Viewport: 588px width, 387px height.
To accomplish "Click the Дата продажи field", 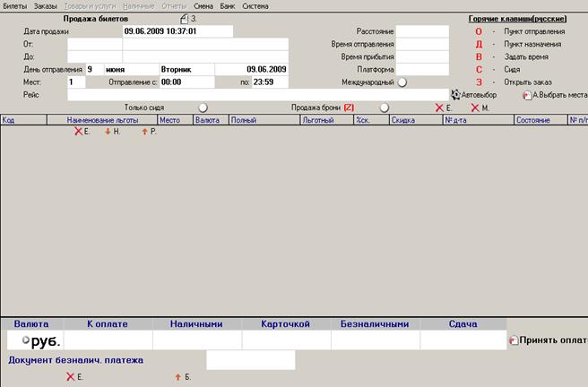I will 177,31.
